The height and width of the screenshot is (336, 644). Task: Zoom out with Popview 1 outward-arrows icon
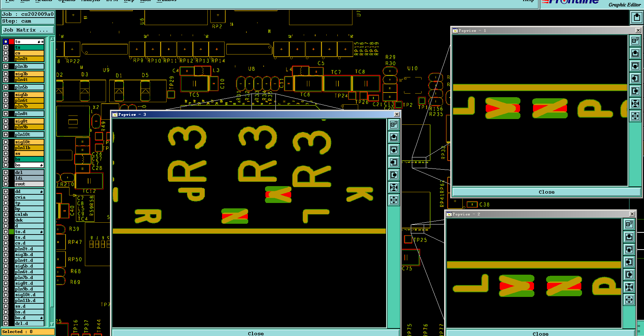pos(635,116)
